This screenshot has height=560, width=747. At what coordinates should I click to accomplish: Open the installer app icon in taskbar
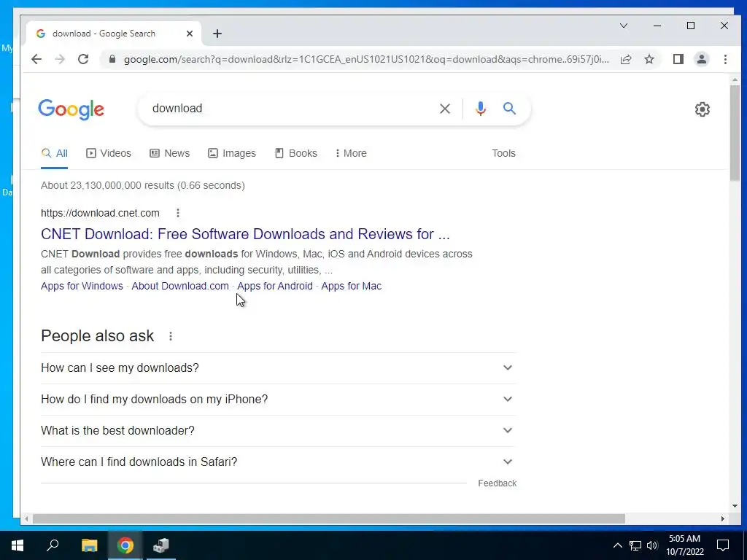[161, 545]
